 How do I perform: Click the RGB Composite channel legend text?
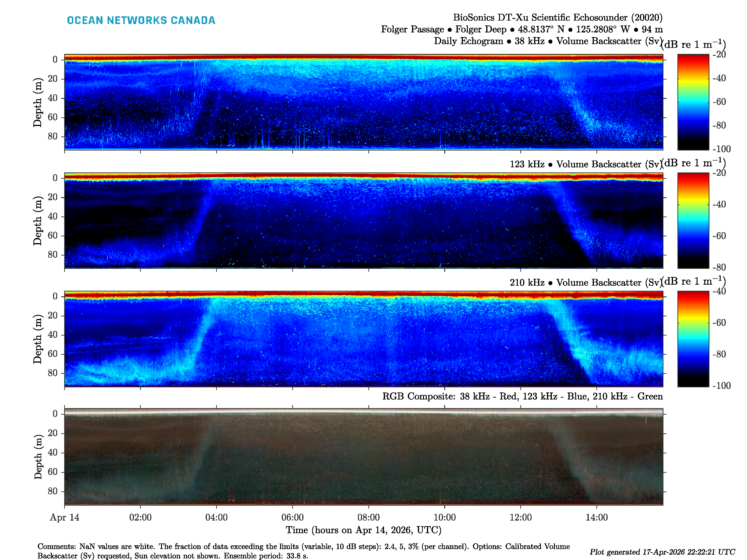tap(522, 396)
